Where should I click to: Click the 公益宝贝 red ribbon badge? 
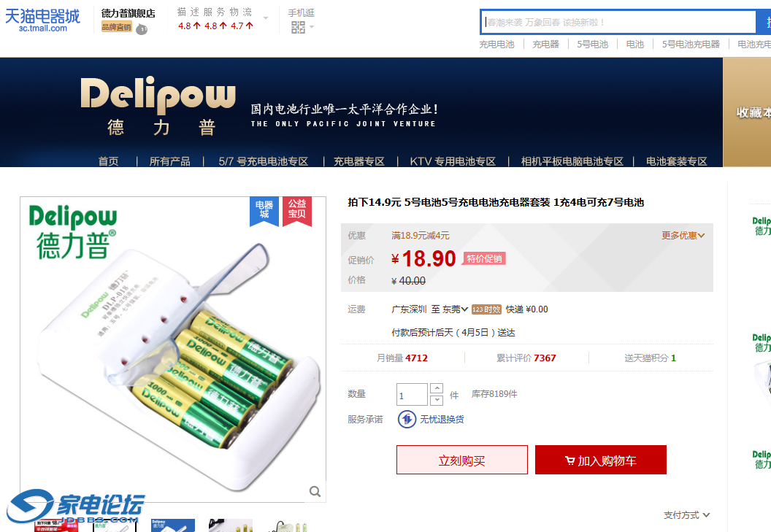pyautogui.click(x=297, y=212)
